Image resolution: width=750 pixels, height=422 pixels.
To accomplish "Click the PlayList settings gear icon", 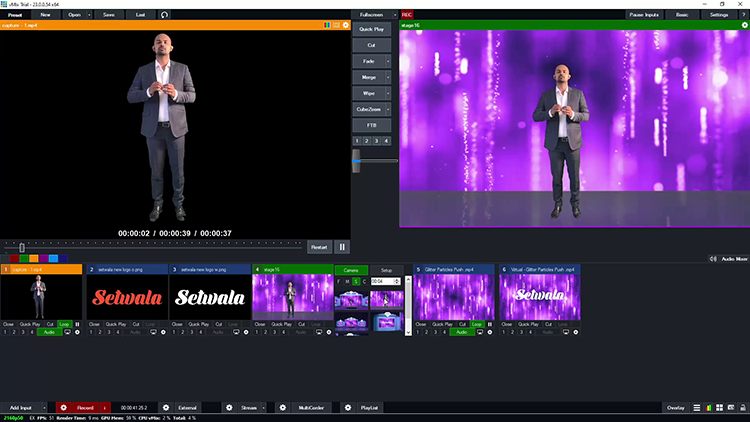I will coord(347,408).
